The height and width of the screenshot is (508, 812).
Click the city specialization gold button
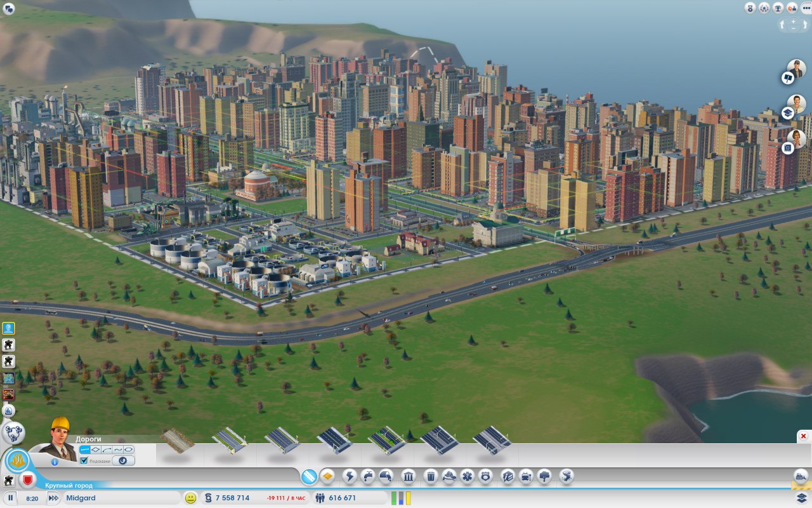pos(18,461)
